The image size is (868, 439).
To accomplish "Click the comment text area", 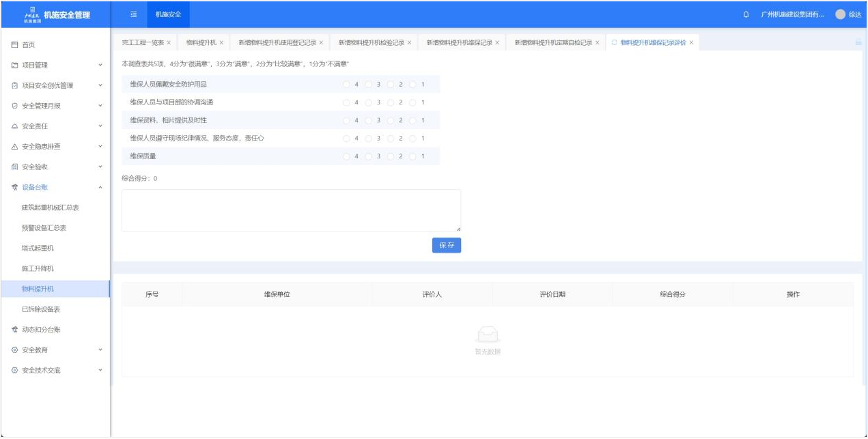I will click(291, 210).
